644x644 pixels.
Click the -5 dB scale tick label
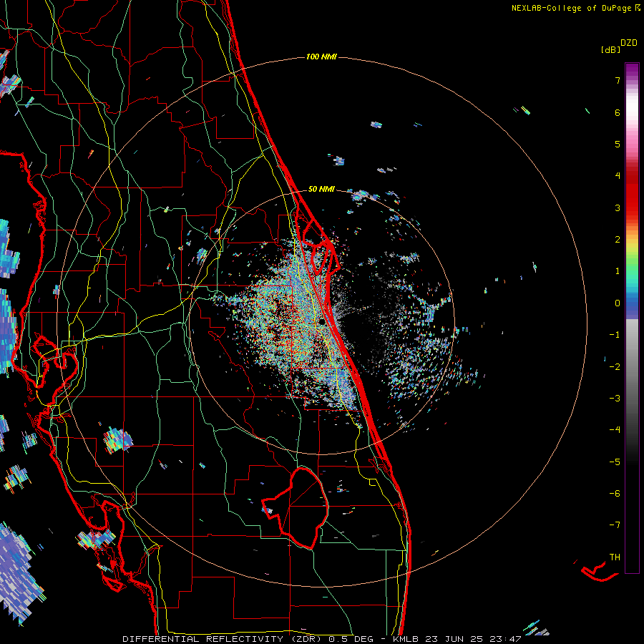click(x=615, y=462)
